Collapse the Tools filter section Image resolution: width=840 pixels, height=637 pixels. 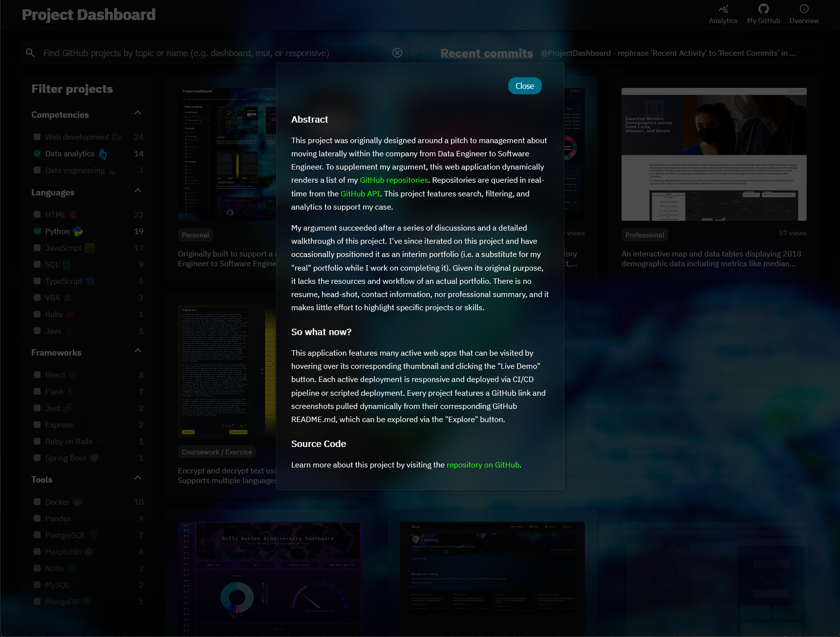pos(138,478)
